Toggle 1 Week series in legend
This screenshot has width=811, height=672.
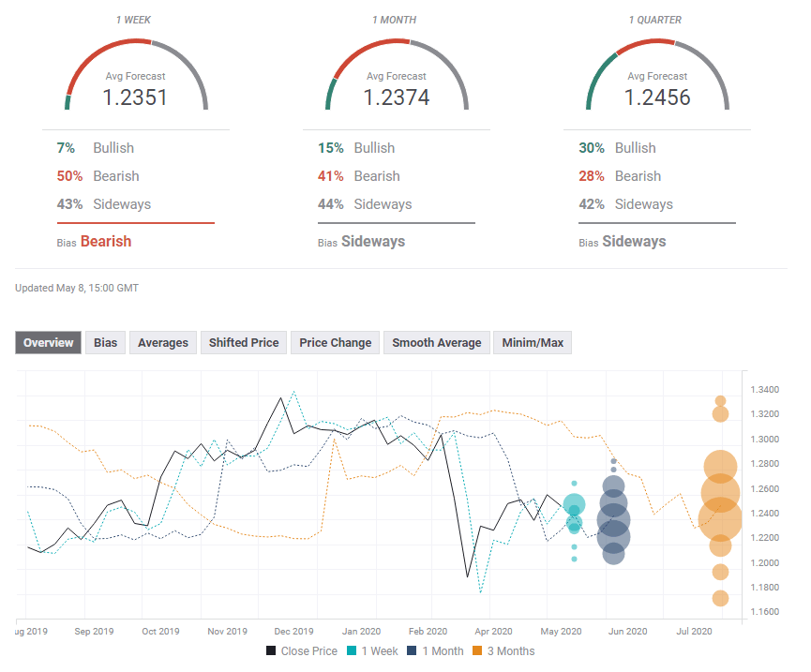pos(372,651)
